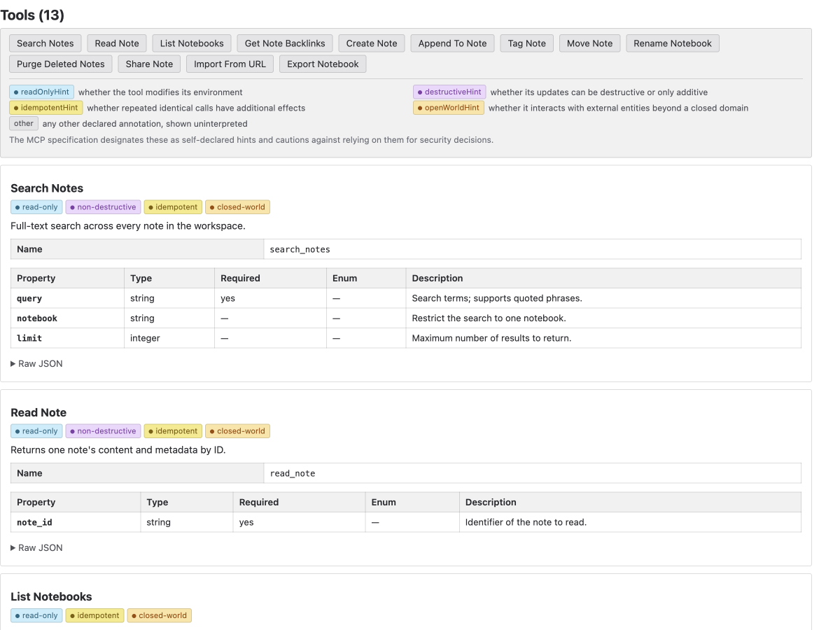
Task: Click the closed-world badge under Search Notes
Action: point(237,207)
